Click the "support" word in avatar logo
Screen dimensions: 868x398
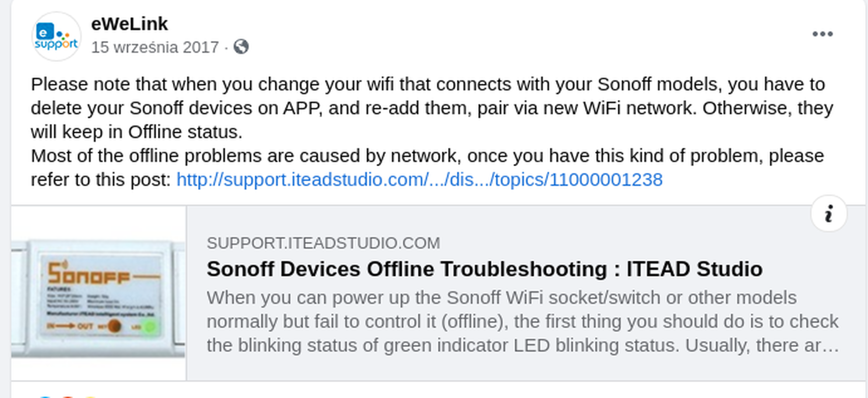56,44
